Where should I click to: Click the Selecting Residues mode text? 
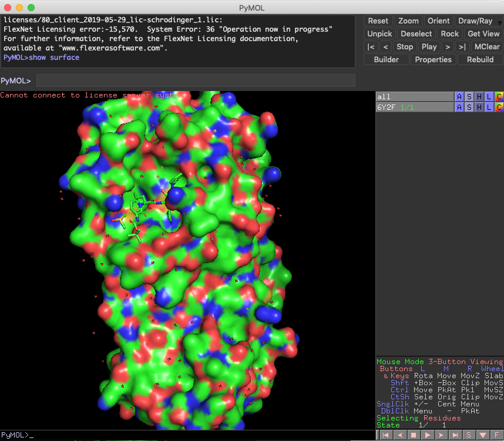tap(418, 418)
